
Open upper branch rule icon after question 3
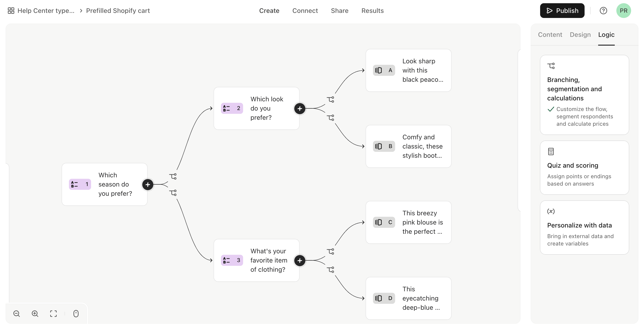[x=331, y=251]
